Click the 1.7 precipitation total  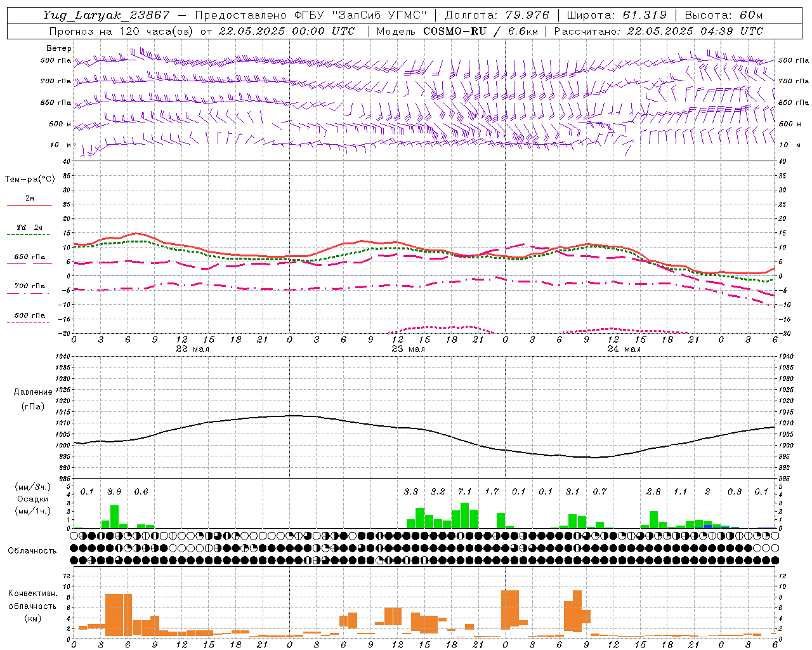coord(492,491)
